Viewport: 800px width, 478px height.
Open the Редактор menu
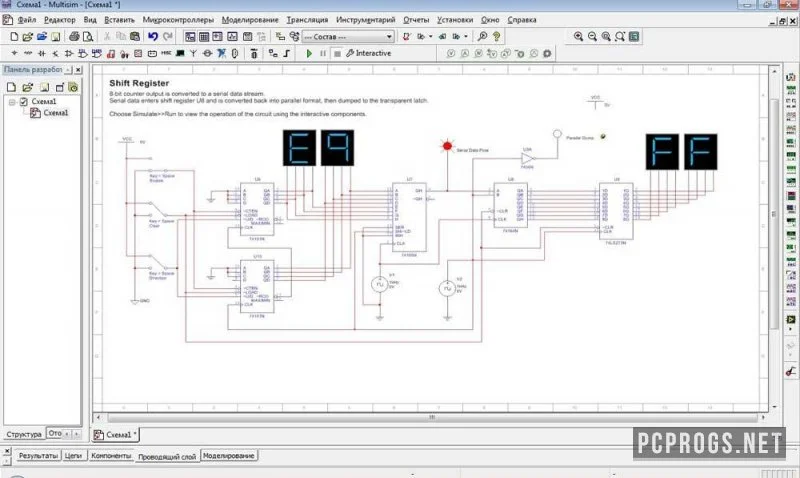[60, 20]
